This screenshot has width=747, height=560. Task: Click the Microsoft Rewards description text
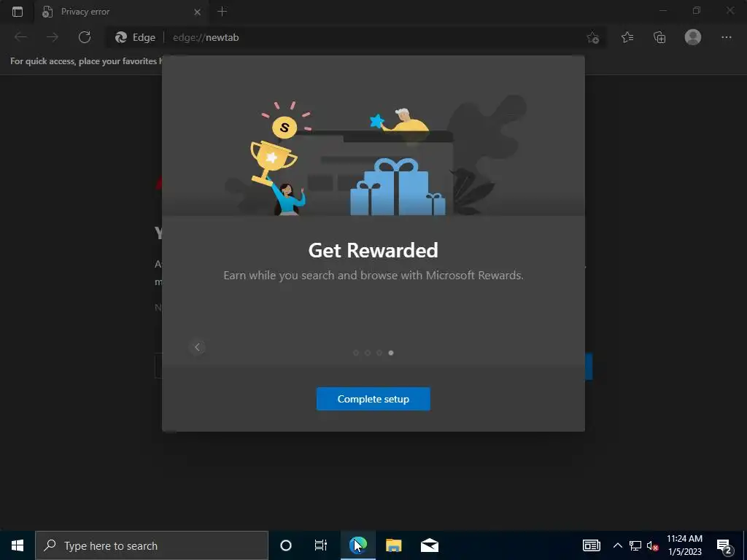(x=373, y=275)
